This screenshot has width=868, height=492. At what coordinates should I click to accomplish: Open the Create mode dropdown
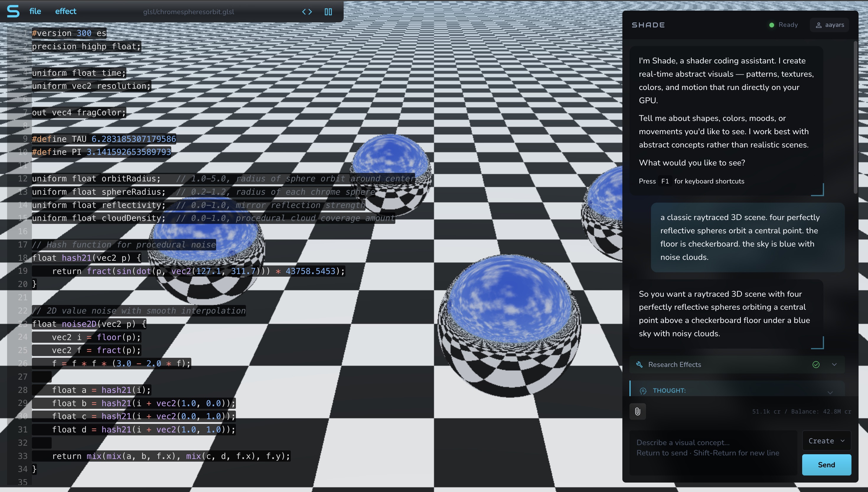click(826, 441)
